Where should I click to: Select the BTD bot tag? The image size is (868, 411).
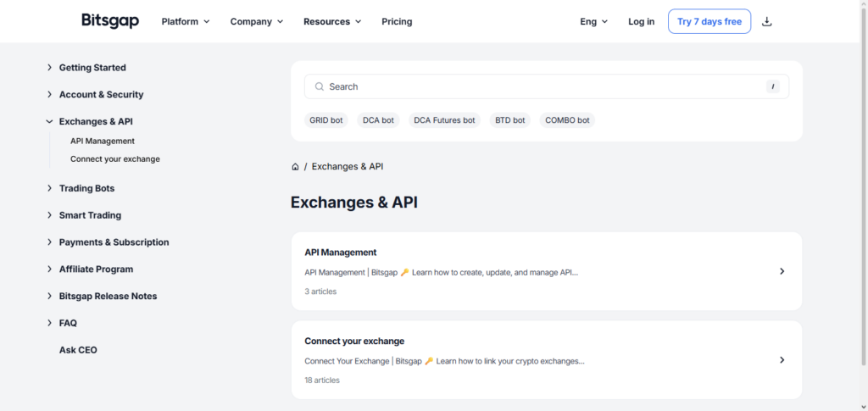point(509,120)
